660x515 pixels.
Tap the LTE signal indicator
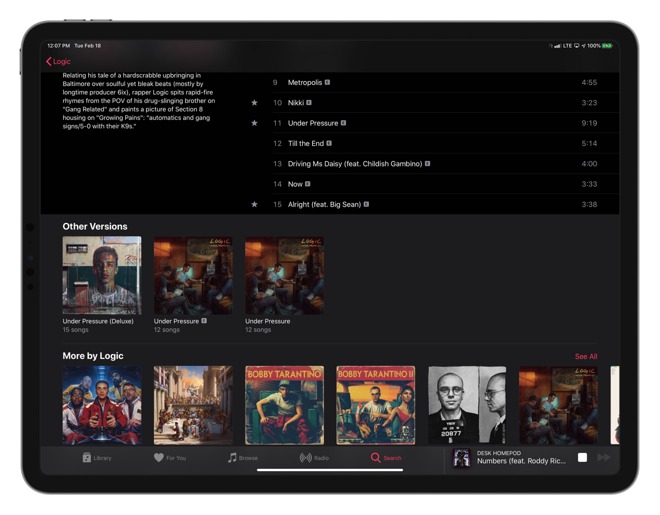[567, 45]
